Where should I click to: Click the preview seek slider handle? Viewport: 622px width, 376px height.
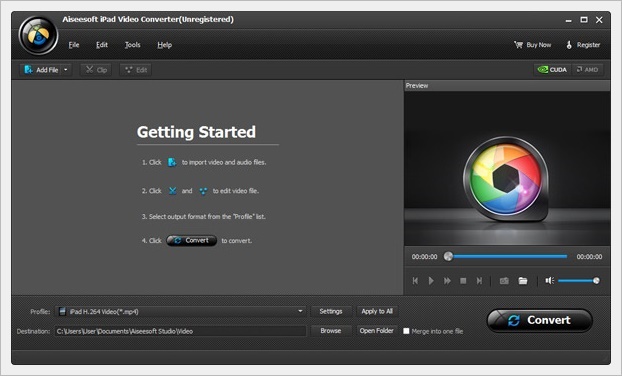(448, 256)
